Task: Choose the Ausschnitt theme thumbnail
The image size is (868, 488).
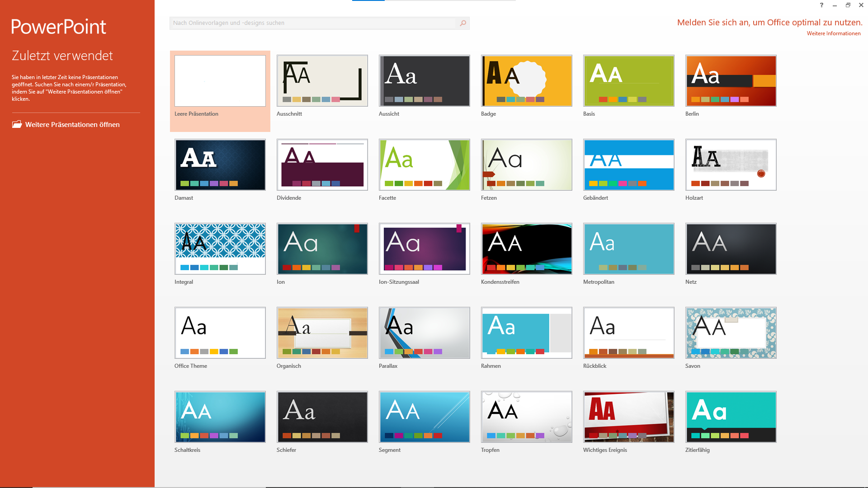Action: [322, 81]
